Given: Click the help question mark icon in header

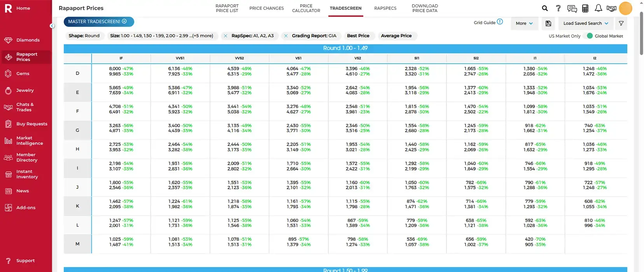Looking at the screenshot, I should coord(558,8).
